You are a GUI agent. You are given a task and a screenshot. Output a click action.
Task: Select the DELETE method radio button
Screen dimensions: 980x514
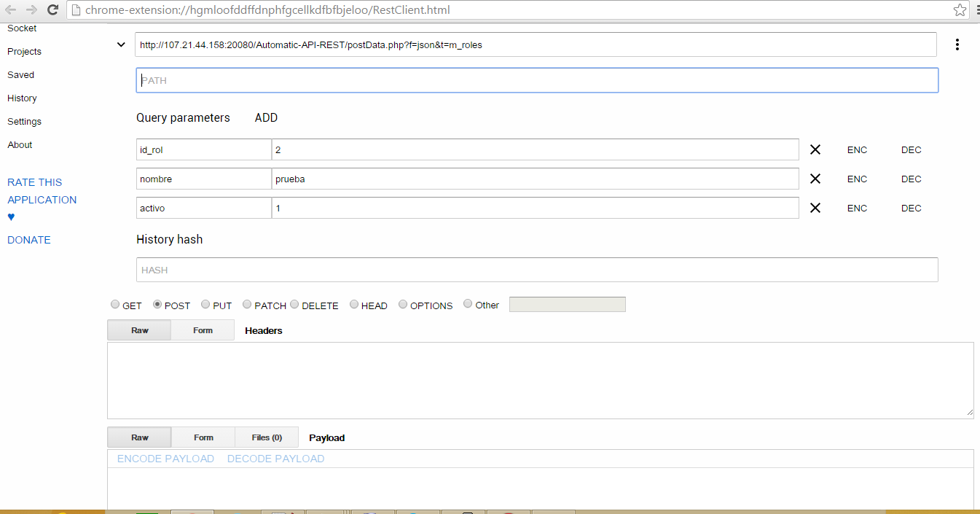point(294,305)
